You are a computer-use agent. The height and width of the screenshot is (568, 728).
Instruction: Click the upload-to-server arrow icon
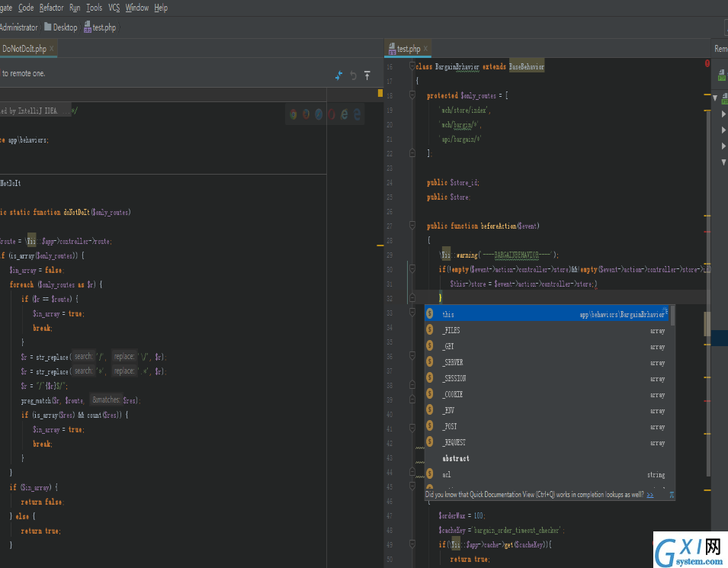click(x=367, y=75)
